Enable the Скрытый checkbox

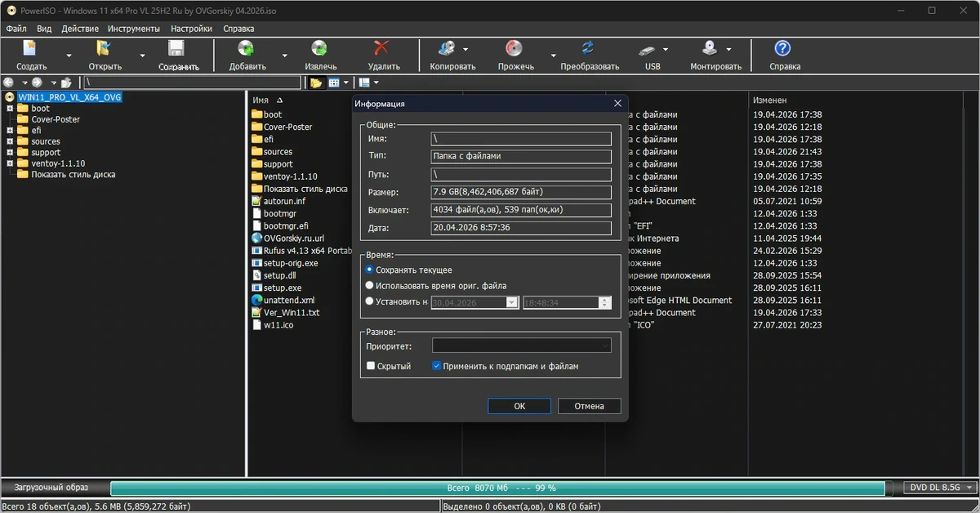pyautogui.click(x=371, y=366)
